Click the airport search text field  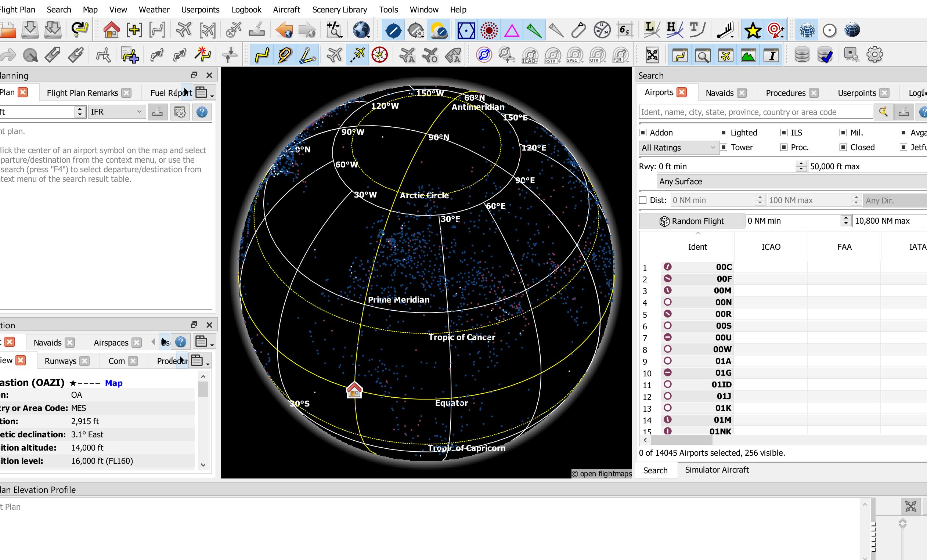point(755,112)
